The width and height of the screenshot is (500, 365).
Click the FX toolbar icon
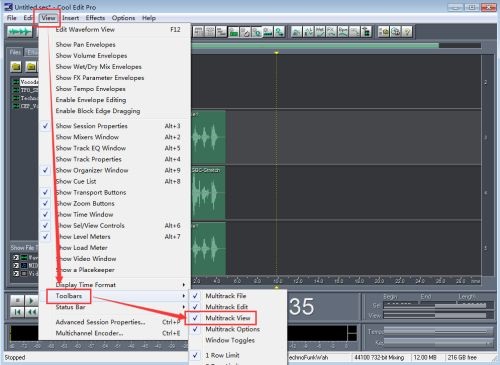click(x=331, y=32)
